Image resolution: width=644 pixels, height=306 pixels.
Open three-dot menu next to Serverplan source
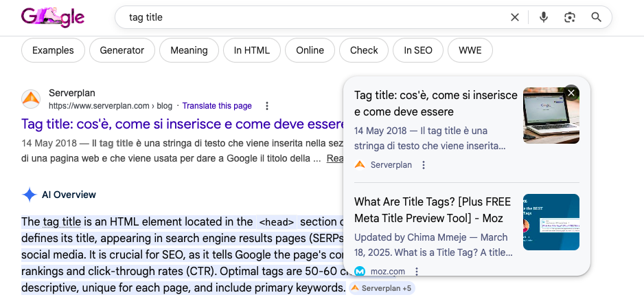[424, 165]
